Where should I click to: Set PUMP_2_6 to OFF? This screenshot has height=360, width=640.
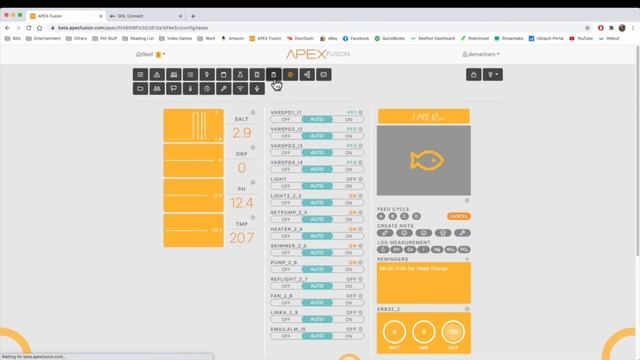tap(286, 269)
